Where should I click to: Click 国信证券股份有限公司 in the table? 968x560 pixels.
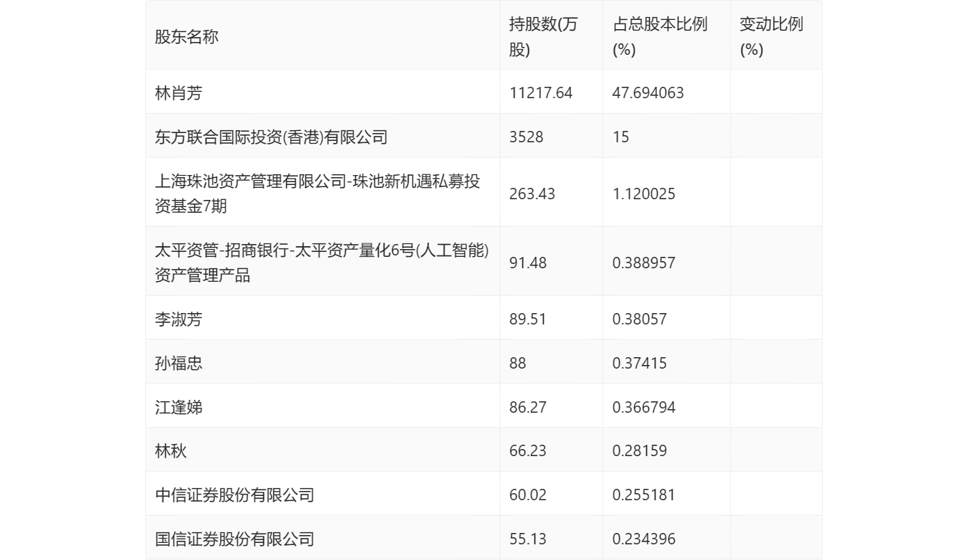[x=234, y=539]
